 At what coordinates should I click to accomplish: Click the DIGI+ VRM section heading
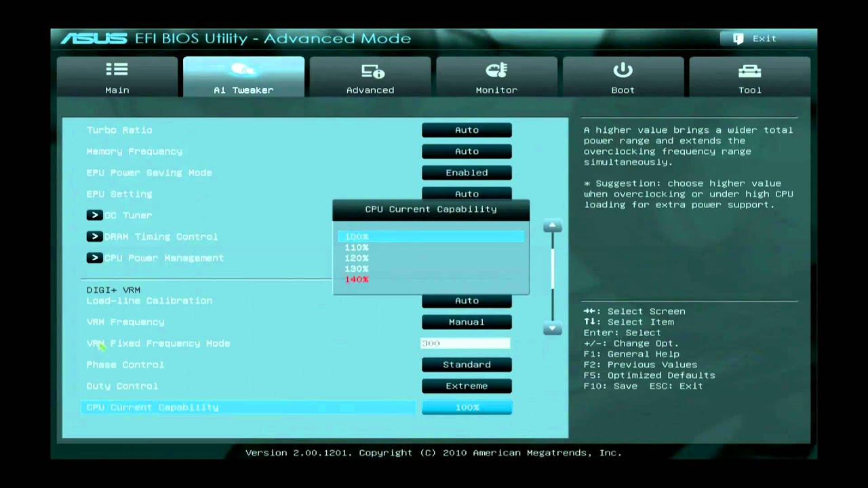pyautogui.click(x=113, y=289)
